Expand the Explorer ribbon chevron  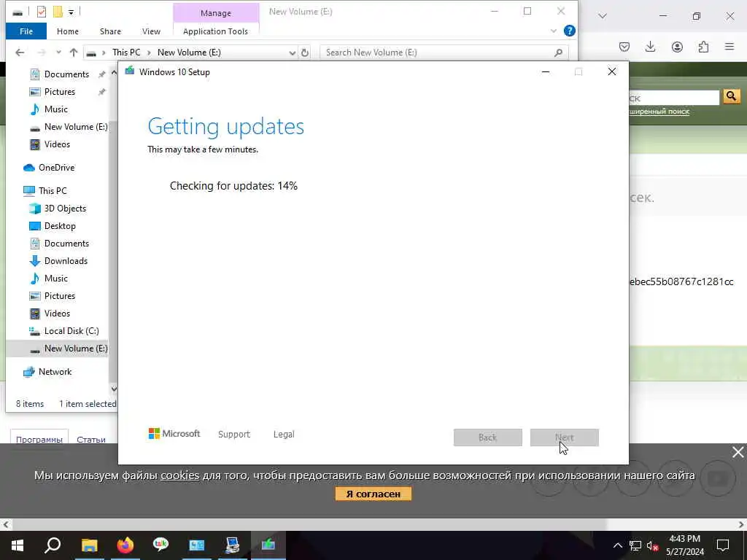click(x=553, y=31)
